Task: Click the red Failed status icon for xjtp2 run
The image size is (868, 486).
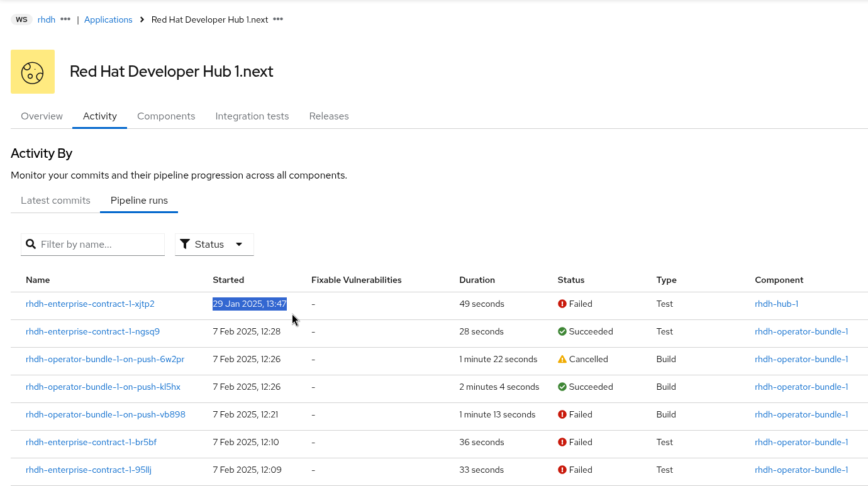Action: pyautogui.click(x=562, y=304)
